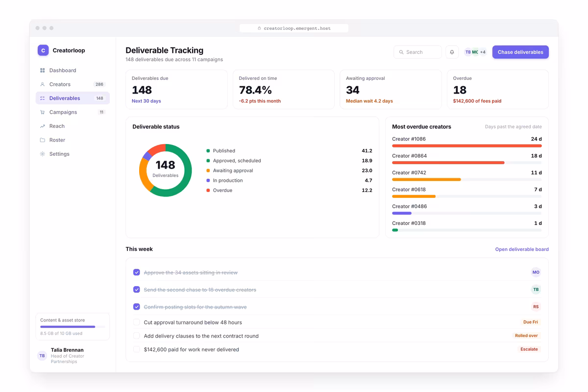The image size is (588, 392).
Task: Focus the Search input field
Action: coord(417,52)
